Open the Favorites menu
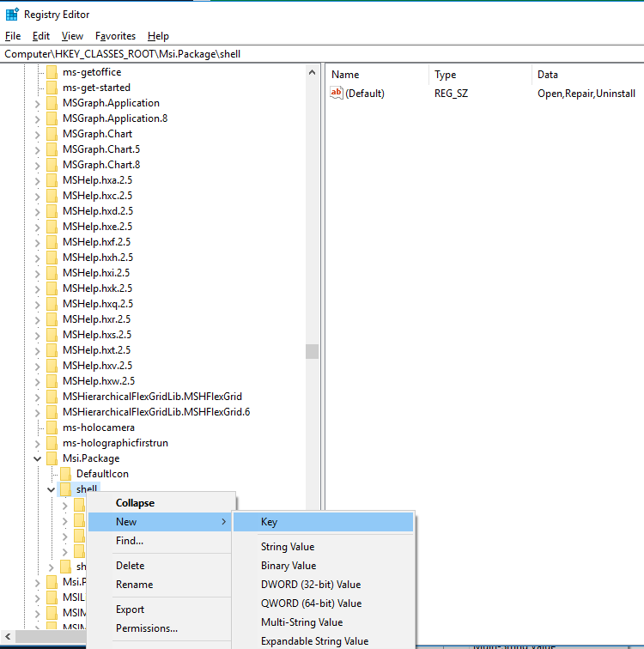 coord(115,36)
